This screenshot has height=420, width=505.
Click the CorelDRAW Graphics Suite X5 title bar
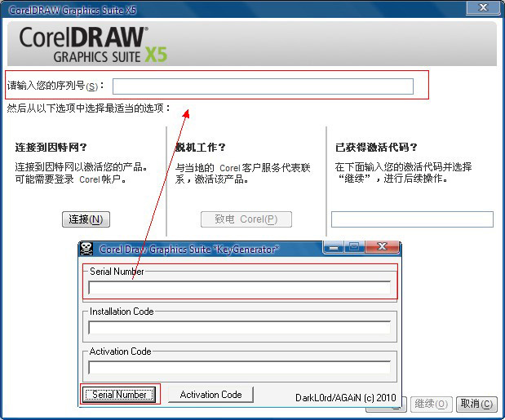pos(204,8)
